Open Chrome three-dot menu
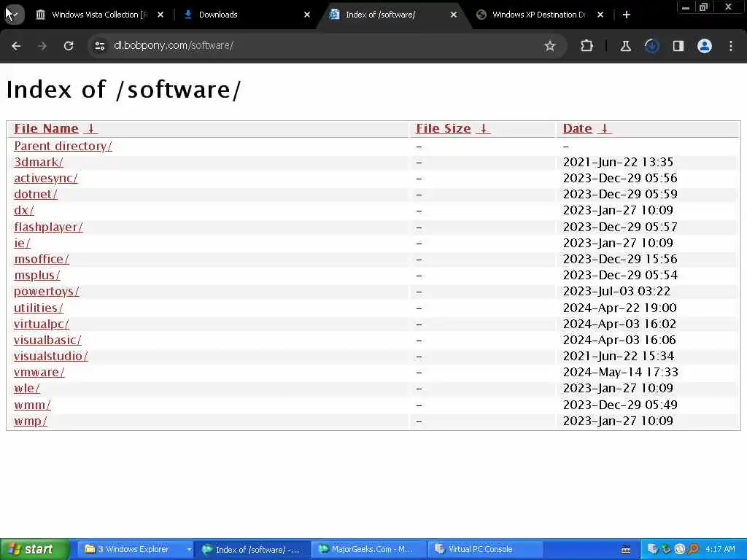This screenshot has height=560, width=747. pyautogui.click(x=731, y=46)
